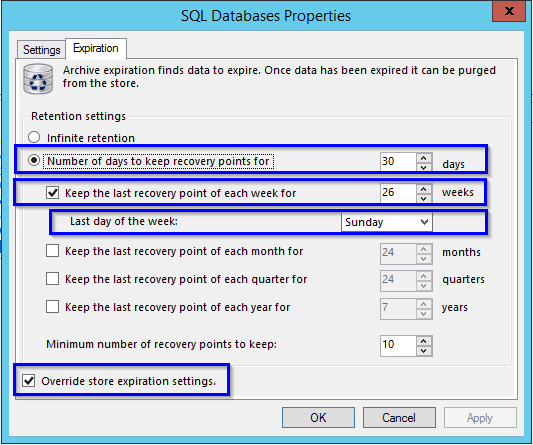Click the quarters spinner down arrow

pos(424,286)
